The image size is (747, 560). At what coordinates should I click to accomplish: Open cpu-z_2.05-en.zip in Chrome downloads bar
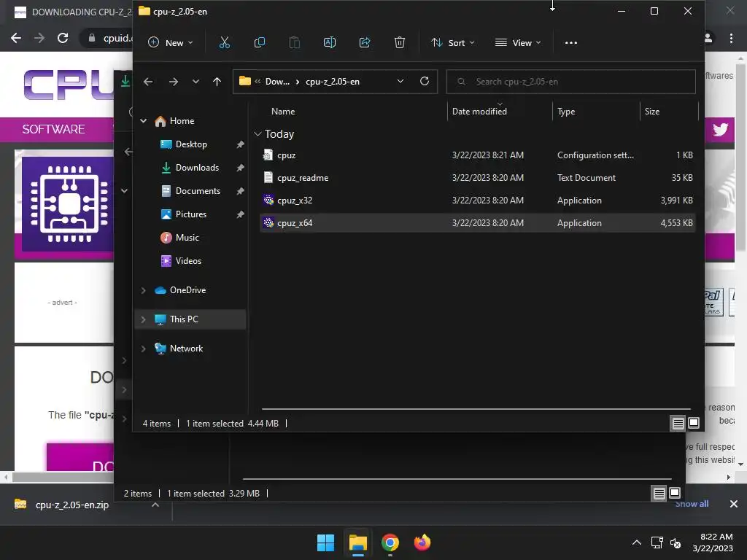click(x=71, y=505)
